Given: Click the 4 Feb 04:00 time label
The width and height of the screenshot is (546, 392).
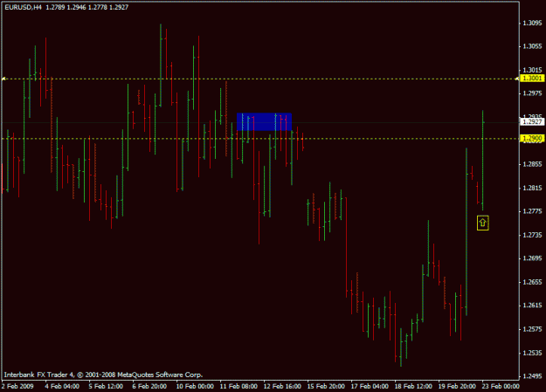Looking at the screenshot, I should coord(62,386).
